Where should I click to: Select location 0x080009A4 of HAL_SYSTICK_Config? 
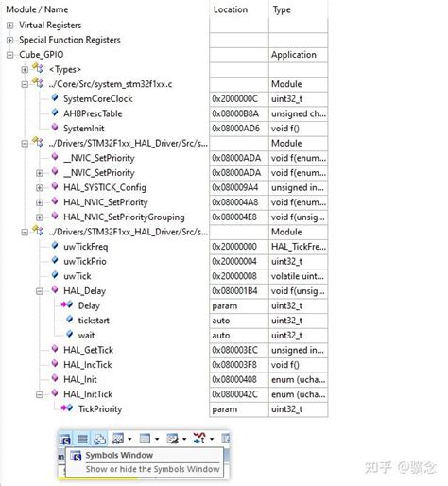click(x=234, y=187)
